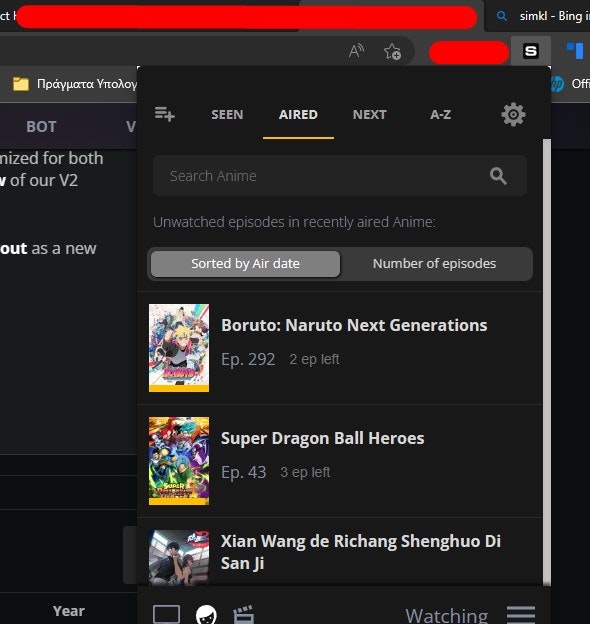Image resolution: width=590 pixels, height=624 pixels.
Task: Switch to the SEEN tab
Action: 227,115
